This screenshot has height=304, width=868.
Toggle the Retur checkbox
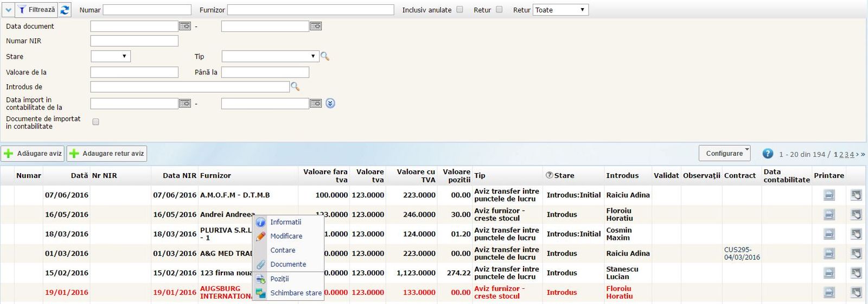point(499,10)
